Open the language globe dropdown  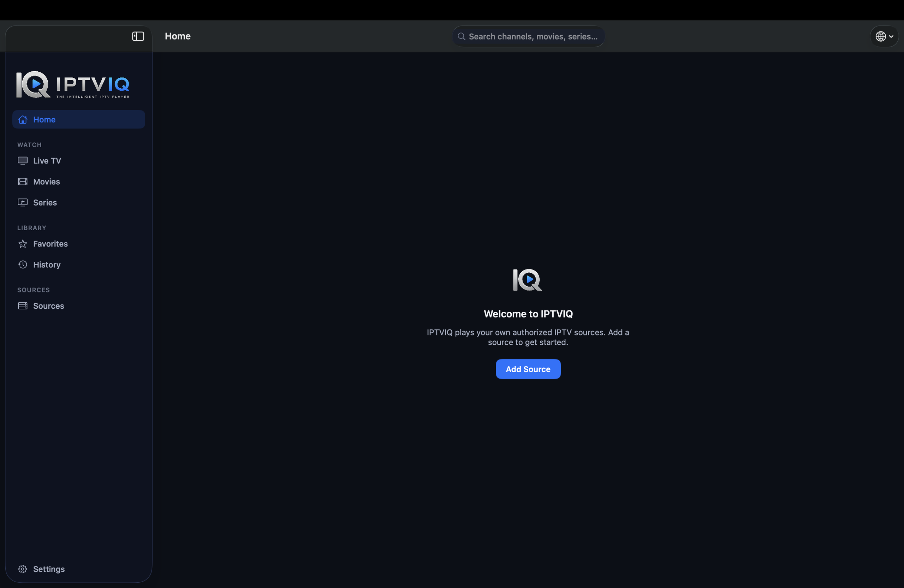[884, 36]
